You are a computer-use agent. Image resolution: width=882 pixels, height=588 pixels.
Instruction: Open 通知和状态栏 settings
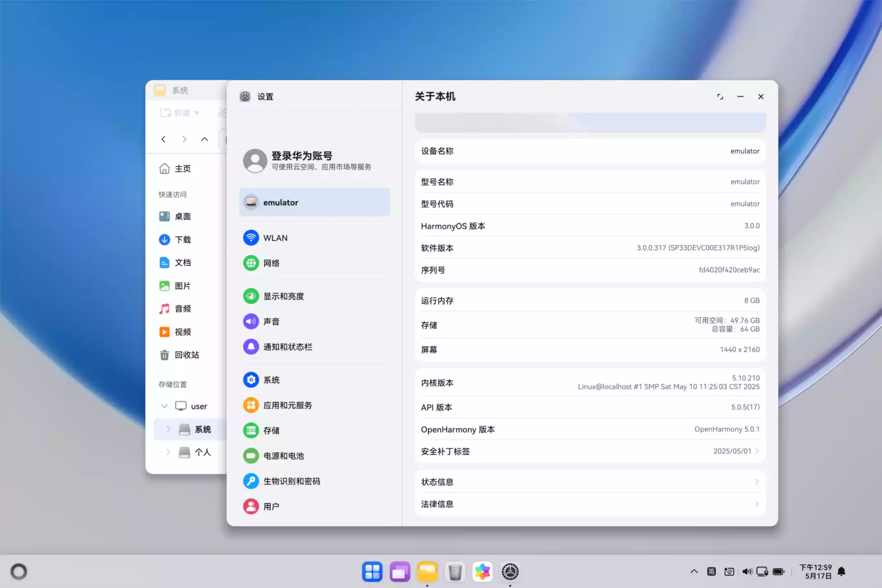pyautogui.click(x=314, y=347)
